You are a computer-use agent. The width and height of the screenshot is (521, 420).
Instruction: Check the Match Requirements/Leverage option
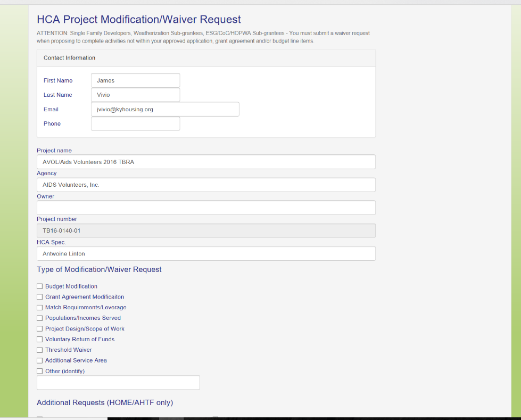(x=39, y=308)
